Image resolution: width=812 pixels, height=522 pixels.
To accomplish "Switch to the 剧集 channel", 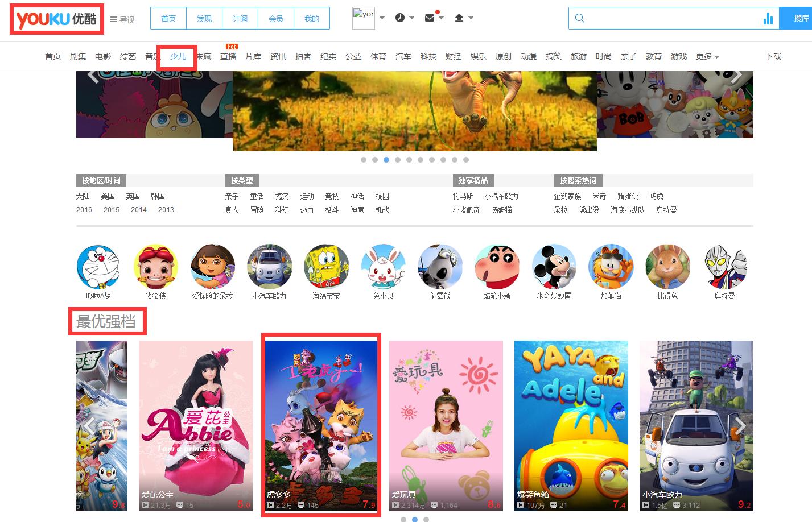I will [x=78, y=56].
